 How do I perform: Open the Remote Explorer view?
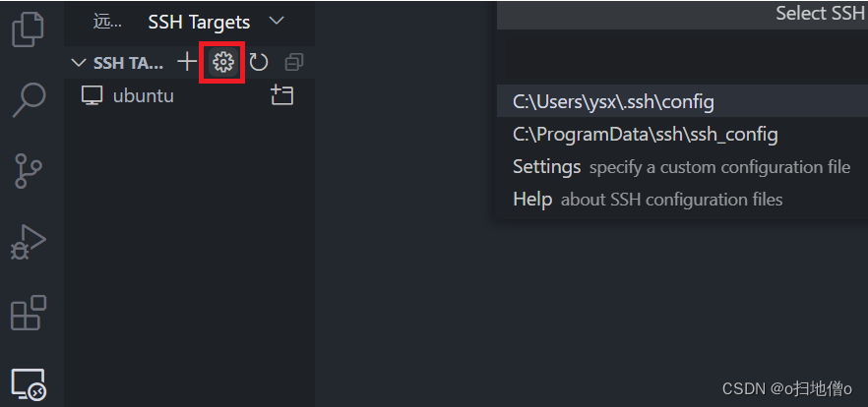pos(30,384)
